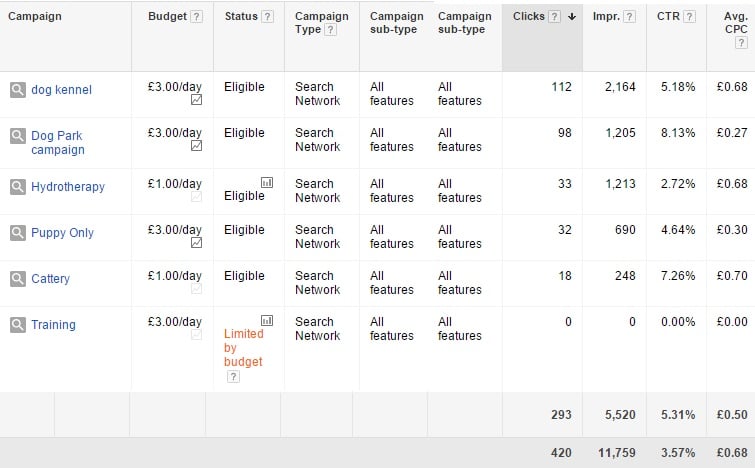Screen dimensions: 755x468
Task: Click search icon beside Training campaign
Action: pyautogui.click(x=18, y=325)
